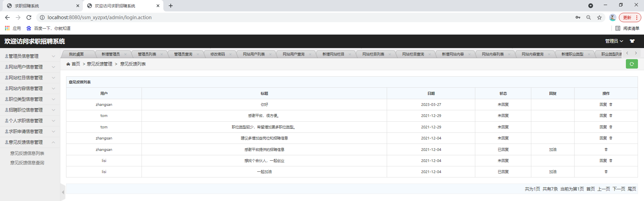Focus the browser address bar URL
Screen dimensions: 644x201
[x=100, y=17]
